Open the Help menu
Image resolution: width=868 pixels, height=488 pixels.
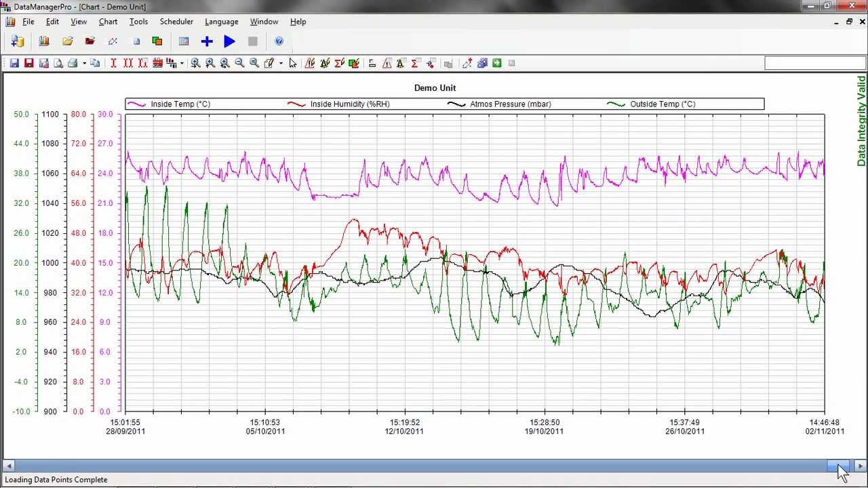[298, 22]
